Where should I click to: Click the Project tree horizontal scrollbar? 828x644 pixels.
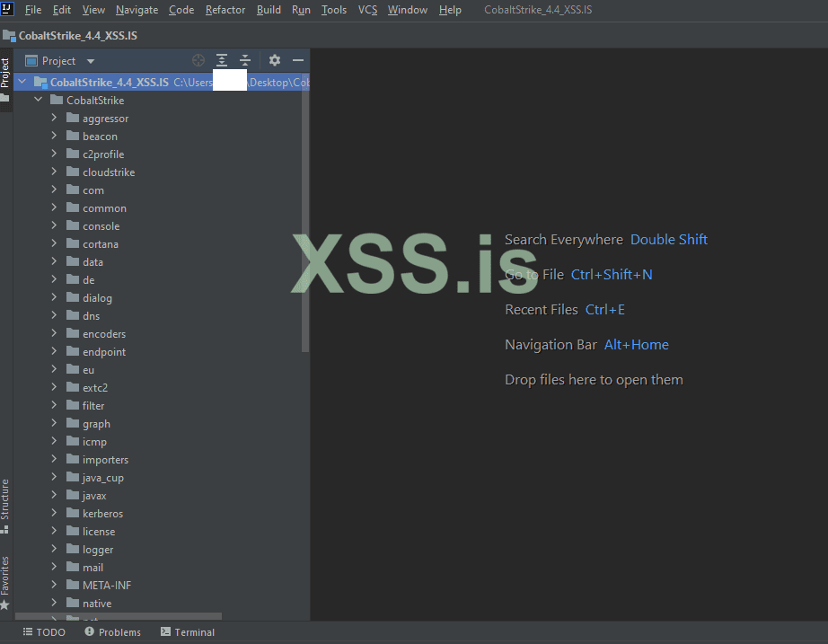point(117,617)
